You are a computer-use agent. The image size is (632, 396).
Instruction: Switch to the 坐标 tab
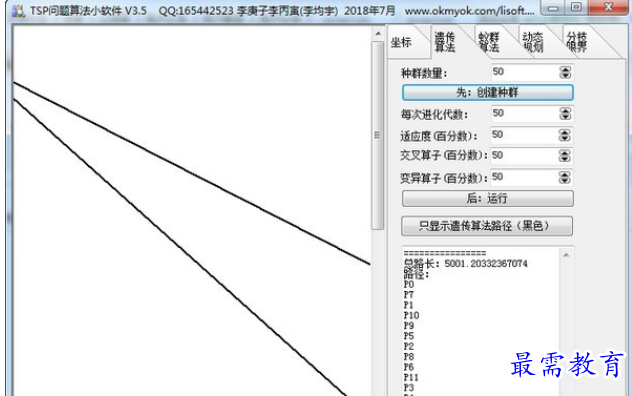[402, 42]
